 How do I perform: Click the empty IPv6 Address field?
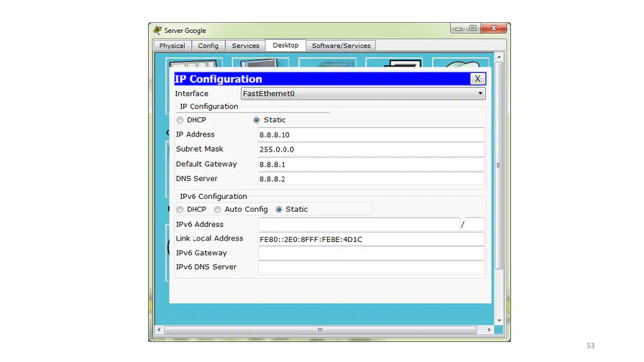click(x=358, y=225)
